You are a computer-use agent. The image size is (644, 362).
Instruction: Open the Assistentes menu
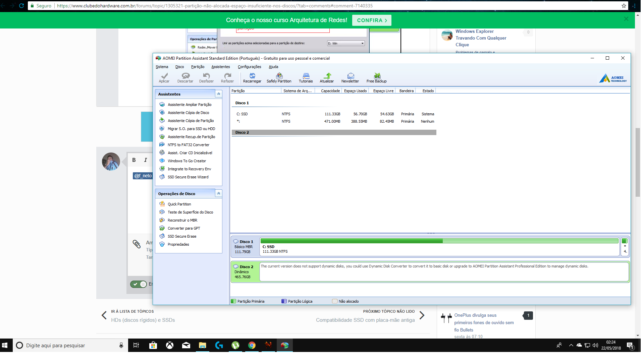click(x=221, y=67)
